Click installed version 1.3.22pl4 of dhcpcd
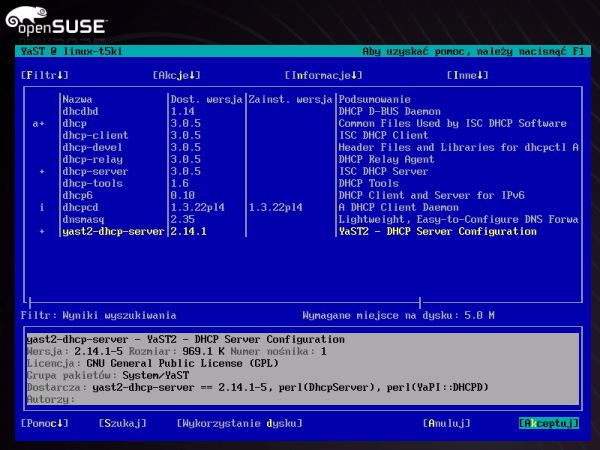This screenshot has height=450, width=600. click(x=276, y=207)
